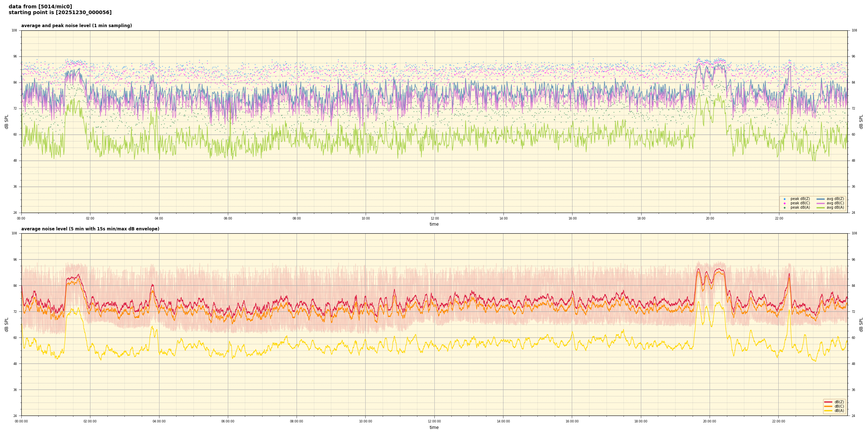Click the 06:00 tick on top chart axis
The height and width of the screenshot is (434, 868).
coord(228,218)
